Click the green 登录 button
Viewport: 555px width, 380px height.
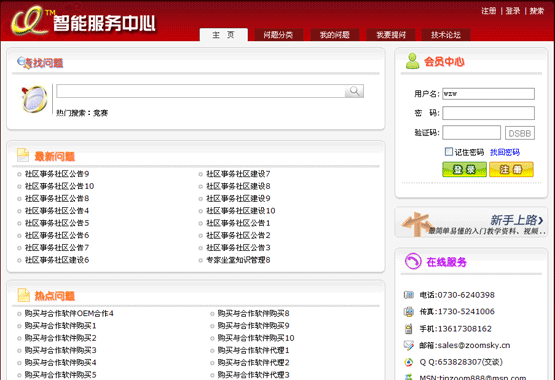pos(464,169)
